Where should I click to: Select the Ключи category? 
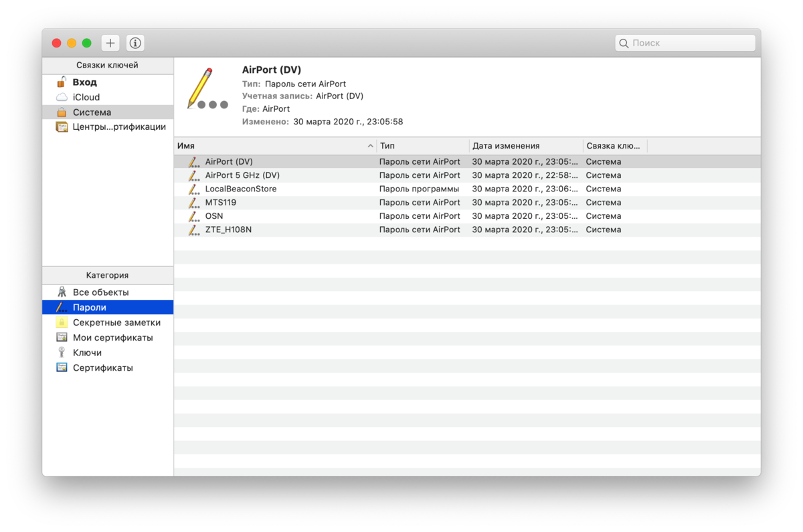(x=108, y=353)
